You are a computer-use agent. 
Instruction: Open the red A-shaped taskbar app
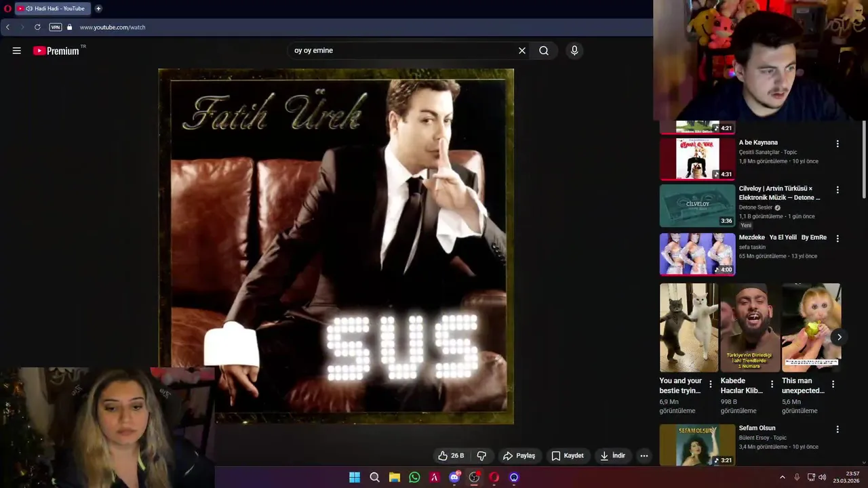pyautogui.click(x=435, y=477)
